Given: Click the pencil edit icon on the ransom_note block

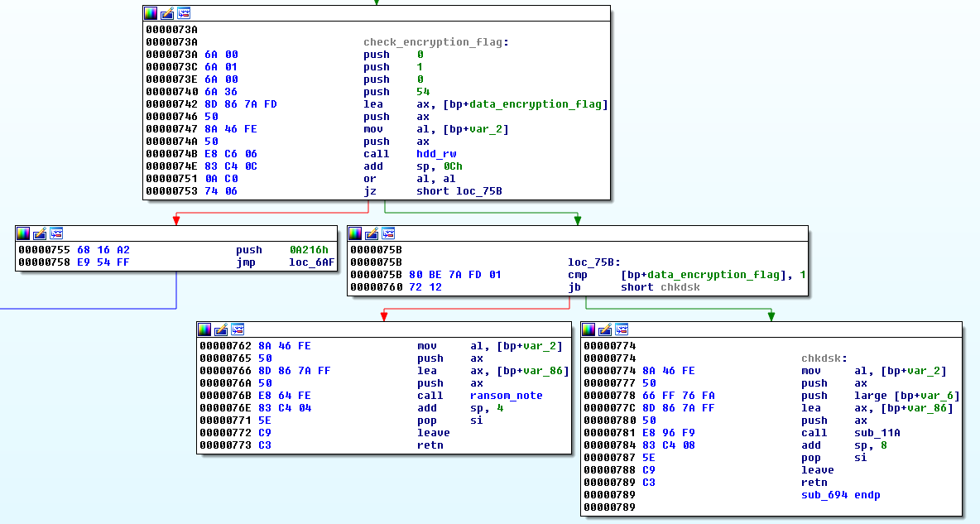Looking at the screenshot, I should coord(220,329).
